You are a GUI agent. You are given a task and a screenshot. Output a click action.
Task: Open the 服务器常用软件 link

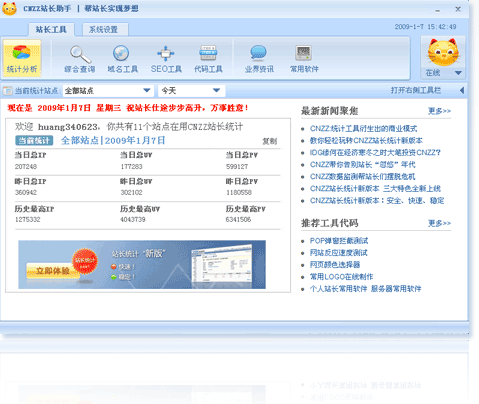396,289
